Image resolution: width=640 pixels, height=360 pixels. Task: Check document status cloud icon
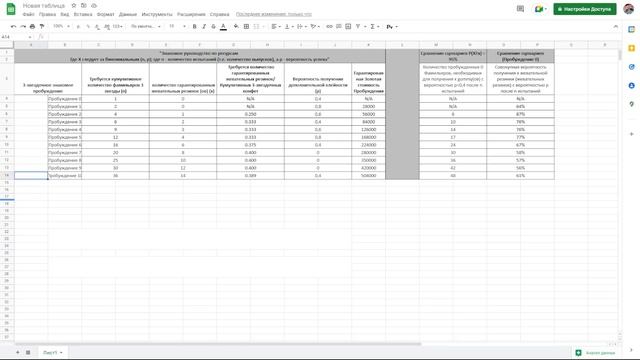pyautogui.click(x=94, y=6)
